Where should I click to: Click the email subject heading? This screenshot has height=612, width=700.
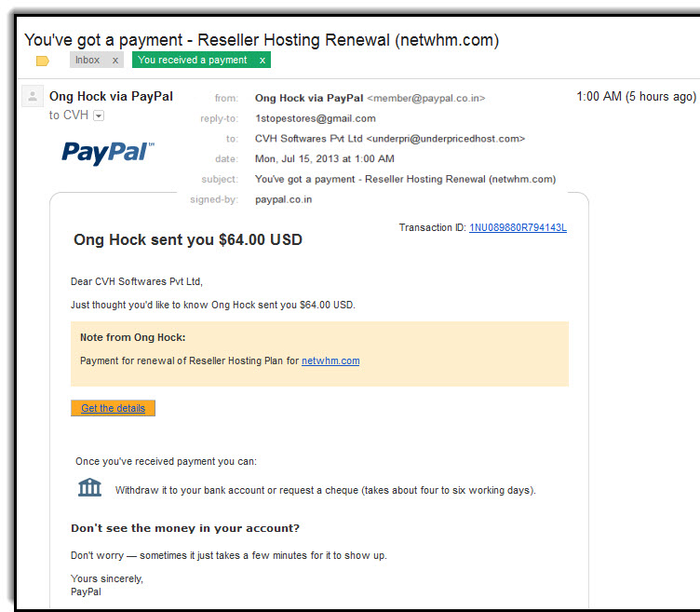click(262, 40)
